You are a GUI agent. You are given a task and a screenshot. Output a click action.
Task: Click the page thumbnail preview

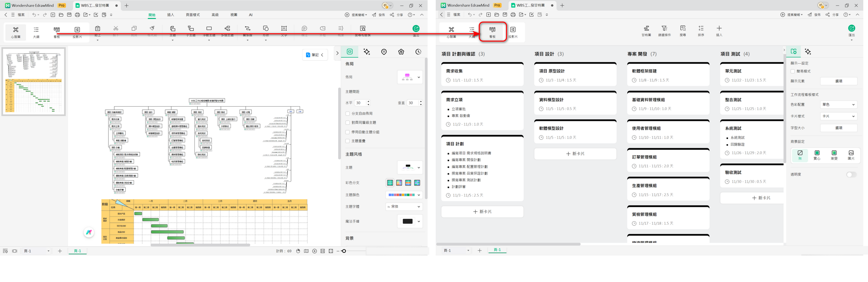pos(33,82)
